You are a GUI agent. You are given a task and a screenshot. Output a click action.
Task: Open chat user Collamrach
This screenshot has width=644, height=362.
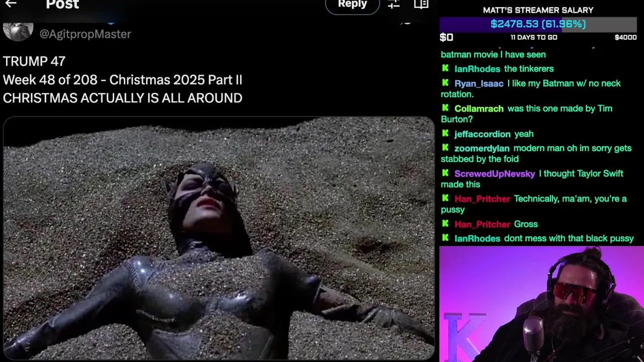[x=479, y=109]
